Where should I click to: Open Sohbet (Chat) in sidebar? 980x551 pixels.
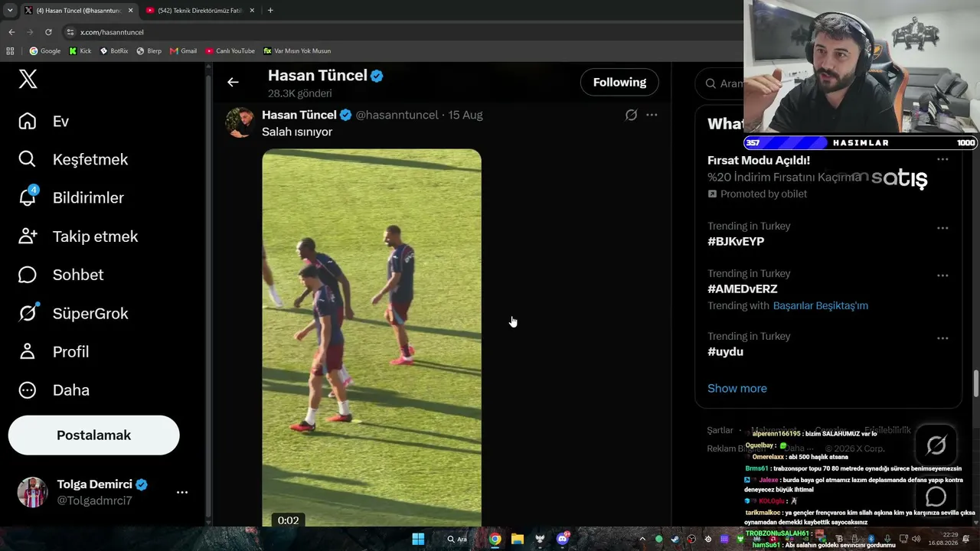pyautogui.click(x=60, y=275)
